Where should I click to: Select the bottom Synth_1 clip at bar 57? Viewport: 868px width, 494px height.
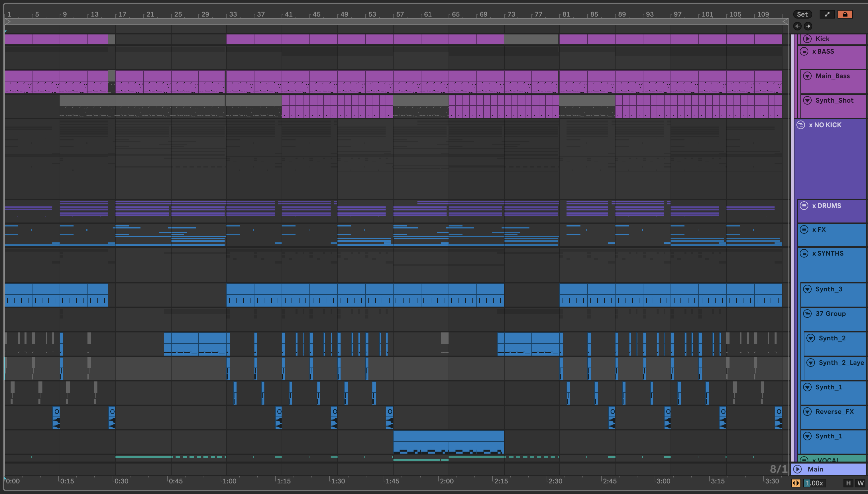[449, 442]
